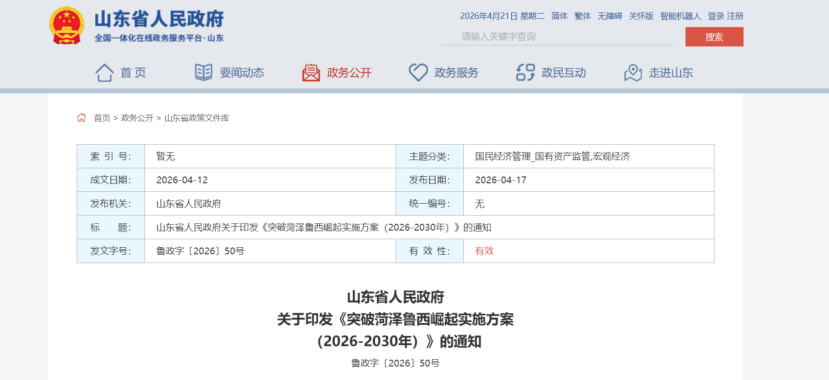Screen dimensions: 829x380
Task: Click the 首页 breadcrumb link
Action: (102, 118)
